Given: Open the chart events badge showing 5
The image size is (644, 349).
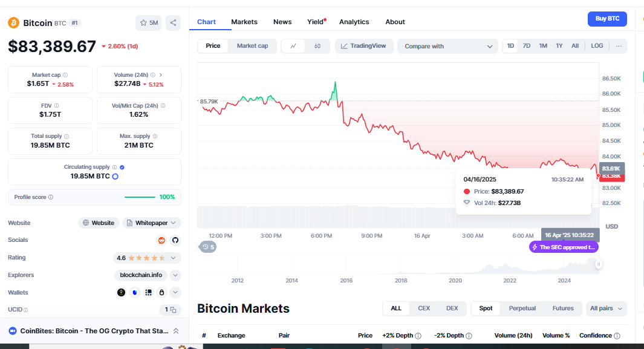Looking at the screenshot, I should coord(208,247).
